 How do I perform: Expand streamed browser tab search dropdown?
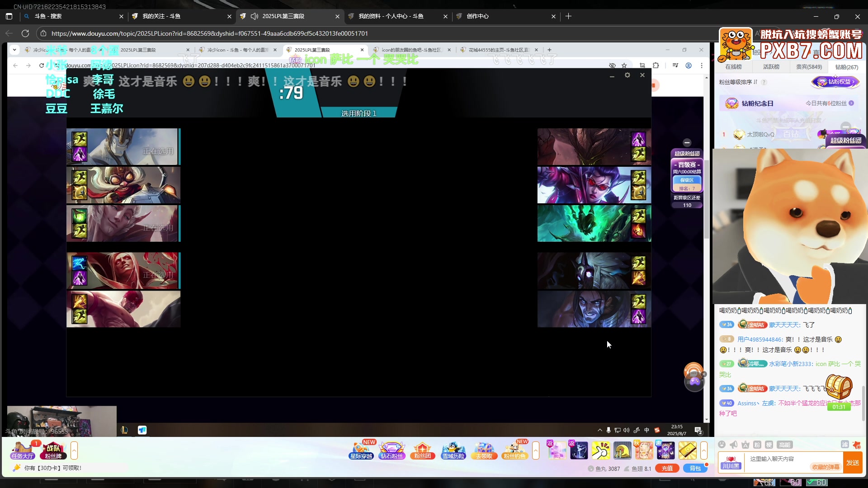coord(14,50)
